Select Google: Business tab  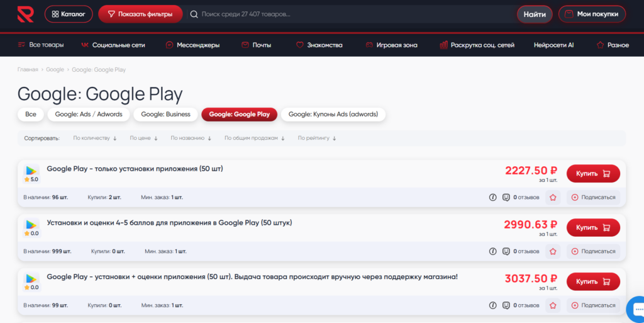pyautogui.click(x=165, y=114)
